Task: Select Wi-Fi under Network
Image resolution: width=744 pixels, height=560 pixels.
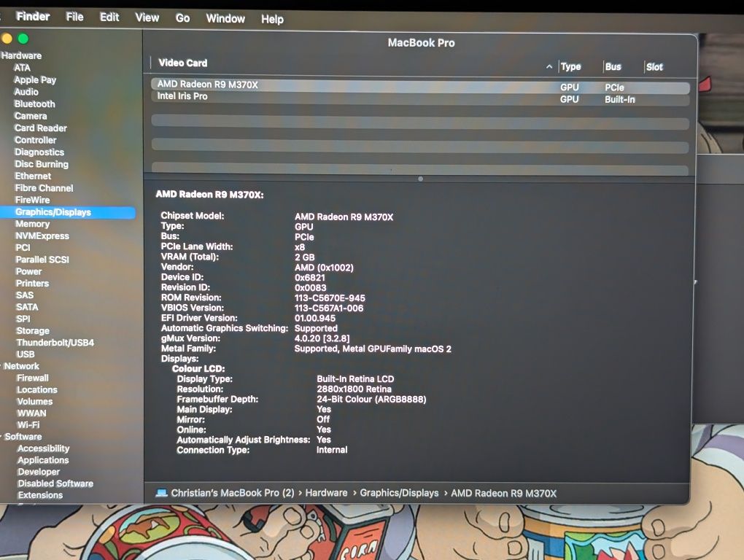Action: [28, 425]
